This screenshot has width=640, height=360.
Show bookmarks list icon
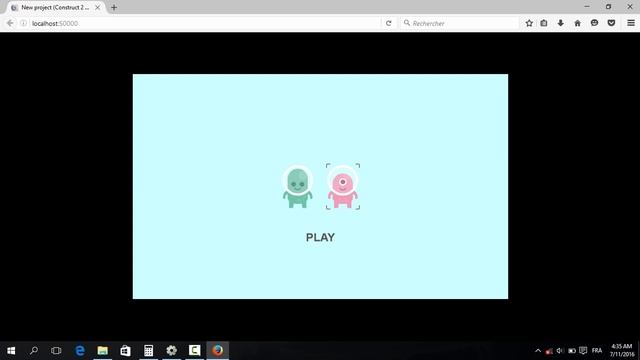click(544, 23)
